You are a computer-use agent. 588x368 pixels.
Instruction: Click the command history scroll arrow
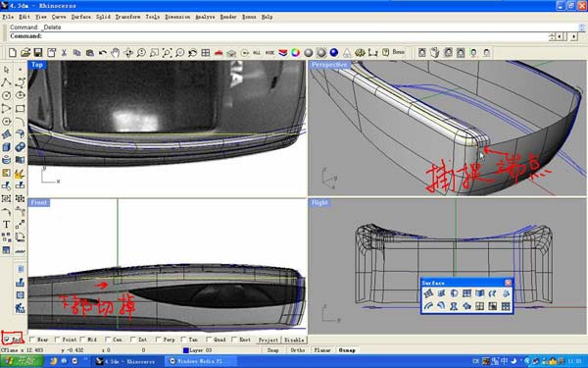(581, 27)
